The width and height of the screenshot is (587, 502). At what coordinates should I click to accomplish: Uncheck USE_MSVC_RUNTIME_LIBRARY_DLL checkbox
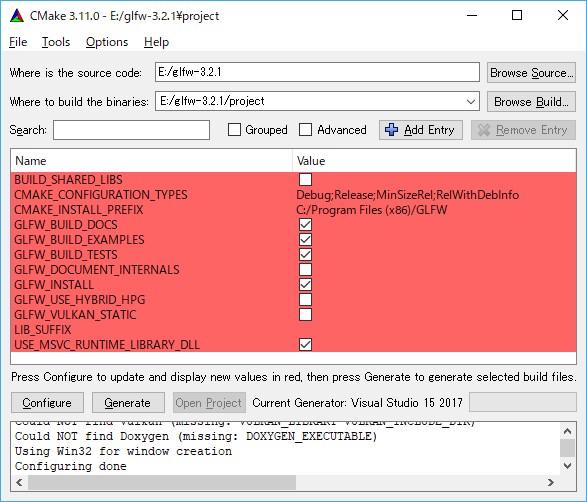point(305,344)
